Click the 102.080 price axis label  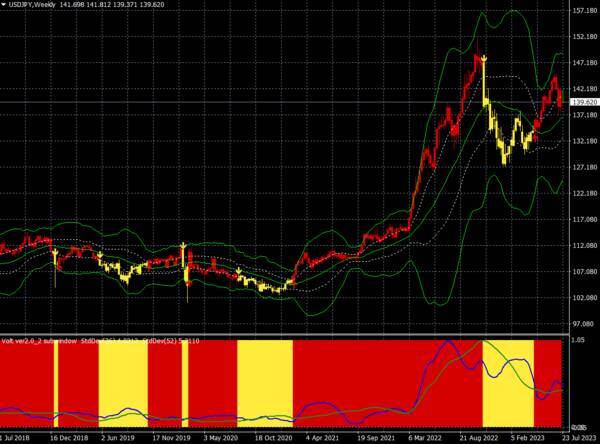(x=585, y=297)
